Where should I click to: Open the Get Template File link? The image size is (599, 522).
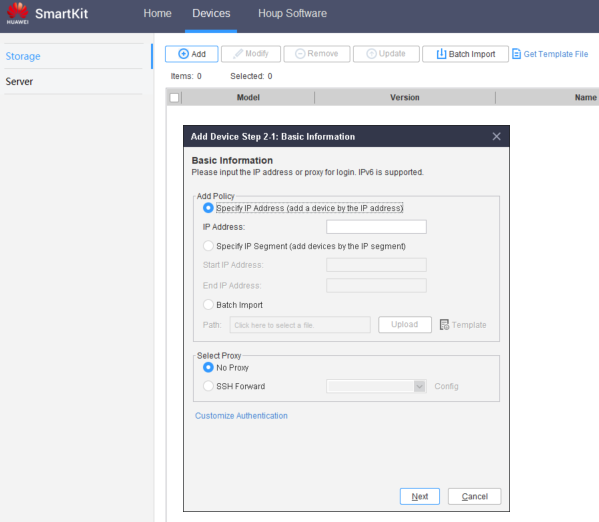[x=550, y=54]
